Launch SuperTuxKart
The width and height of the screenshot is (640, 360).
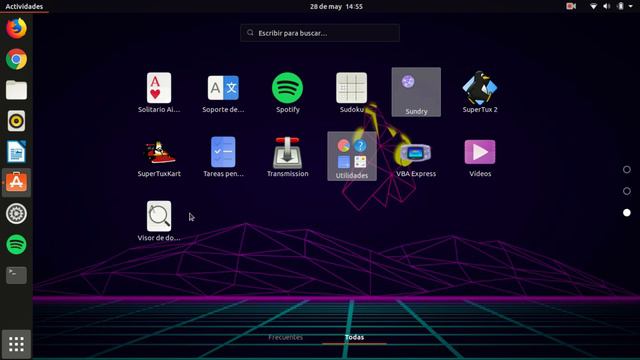[x=159, y=157]
